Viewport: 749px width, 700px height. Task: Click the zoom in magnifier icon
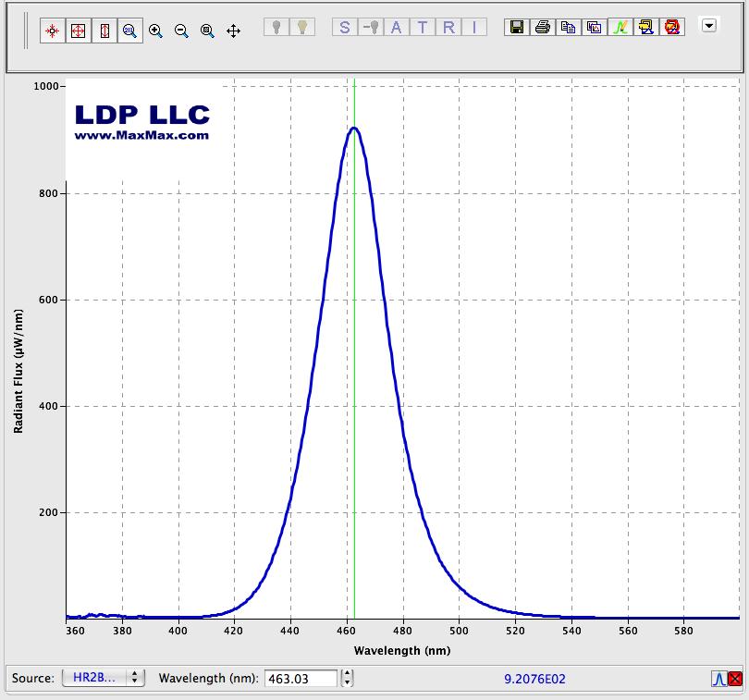(x=155, y=31)
